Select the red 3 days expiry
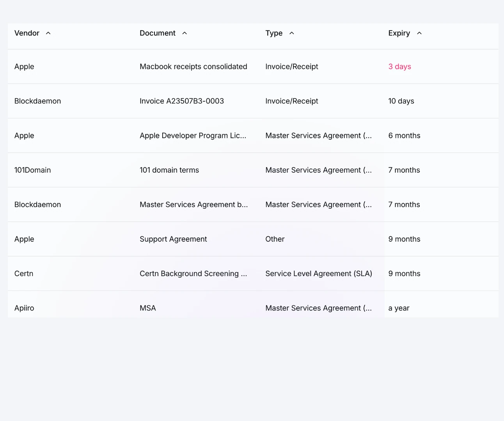The width and height of the screenshot is (504, 421). 399,67
